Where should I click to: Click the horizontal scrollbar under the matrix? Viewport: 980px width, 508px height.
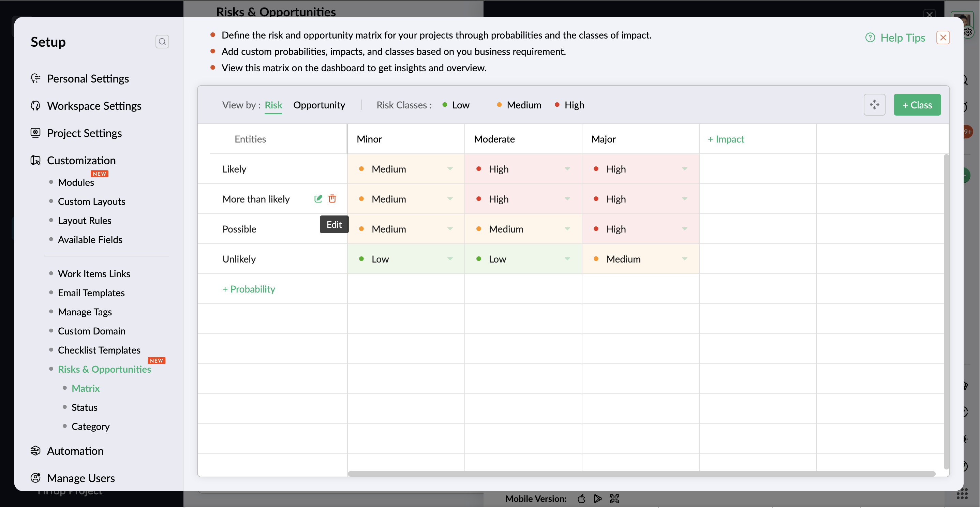click(641, 474)
